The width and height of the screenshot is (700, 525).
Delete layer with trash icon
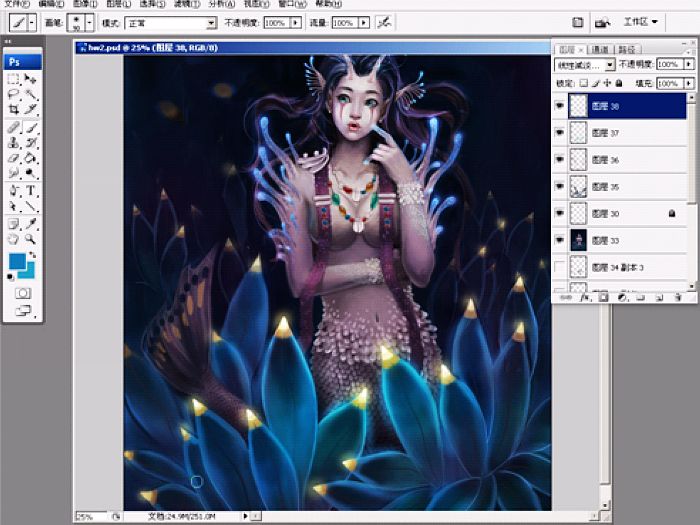point(678,297)
